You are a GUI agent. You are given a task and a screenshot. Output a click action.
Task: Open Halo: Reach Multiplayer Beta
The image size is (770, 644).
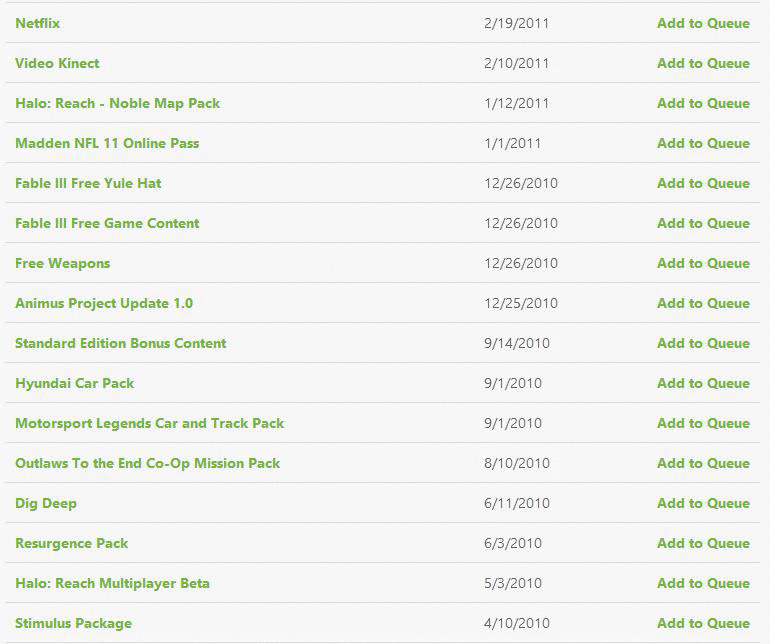coord(112,583)
